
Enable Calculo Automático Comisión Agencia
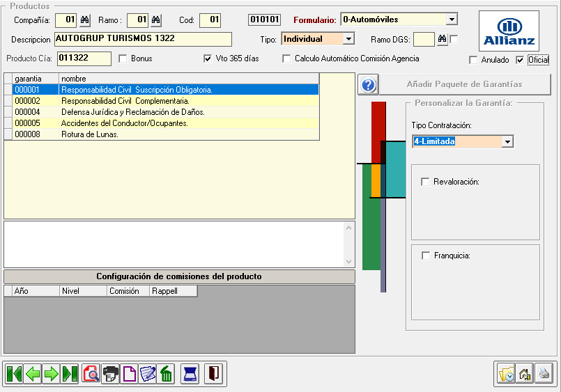[x=286, y=58]
